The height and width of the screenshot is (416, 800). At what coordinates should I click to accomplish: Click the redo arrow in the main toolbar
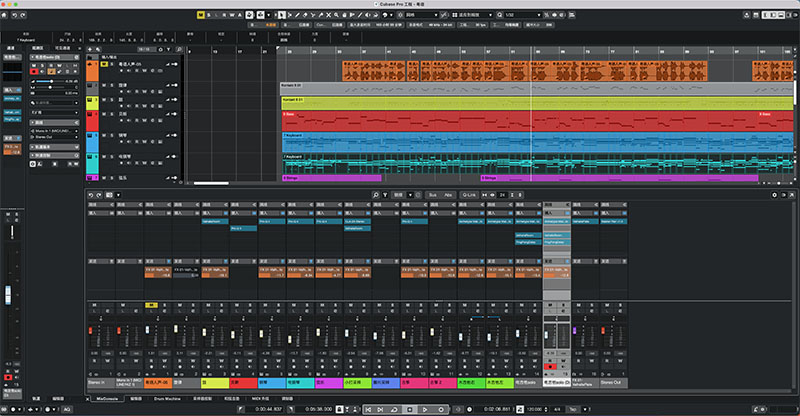pos(23,15)
